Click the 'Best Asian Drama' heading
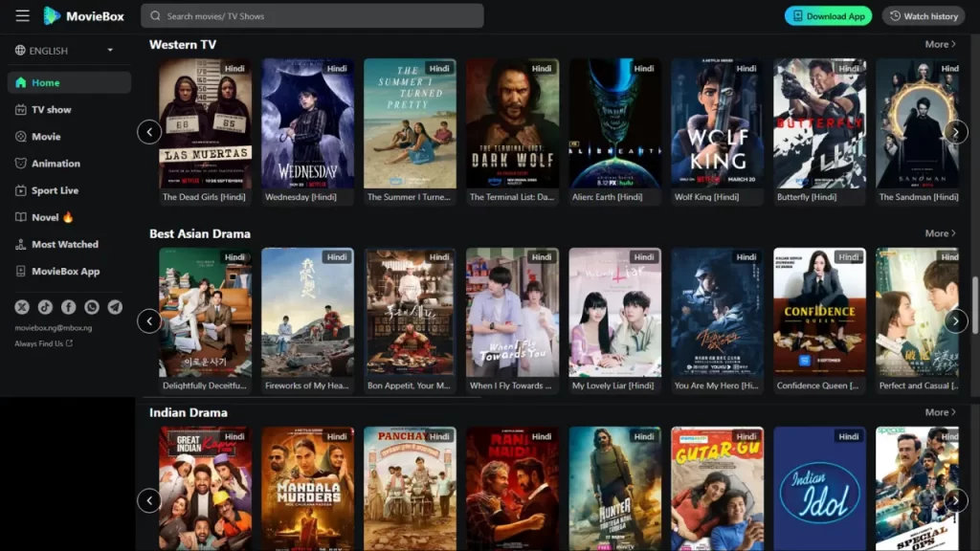Viewport: 980px width, 551px height. click(200, 233)
